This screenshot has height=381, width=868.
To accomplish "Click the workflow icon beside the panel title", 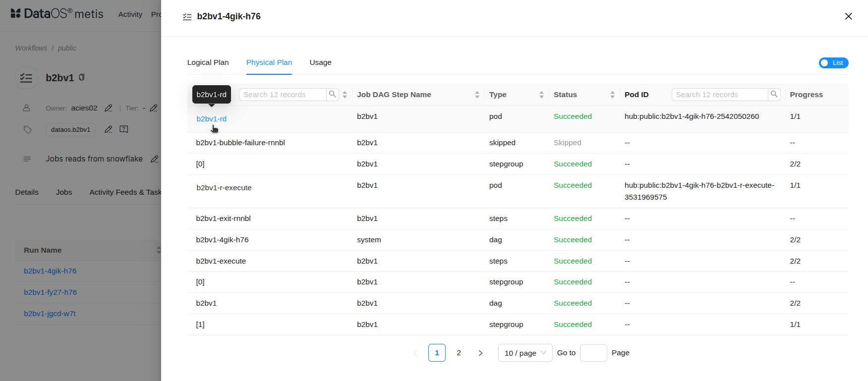I will click(x=187, y=17).
